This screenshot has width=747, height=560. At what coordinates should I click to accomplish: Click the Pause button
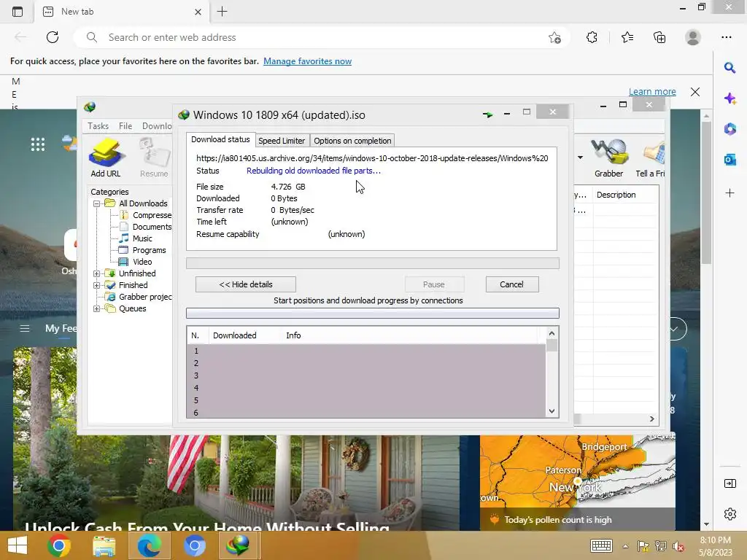tap(434, 284)
